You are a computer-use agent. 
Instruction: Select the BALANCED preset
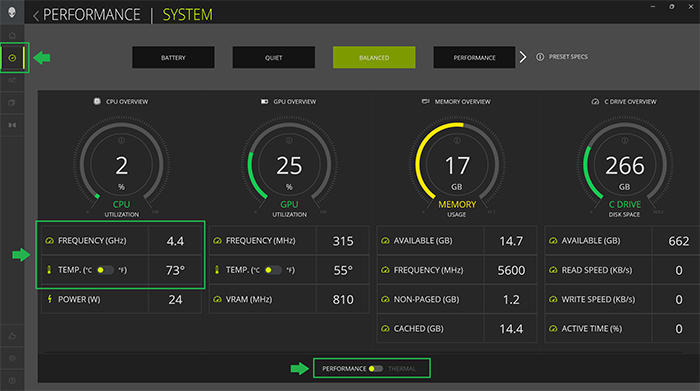click(x=374, y=58)
